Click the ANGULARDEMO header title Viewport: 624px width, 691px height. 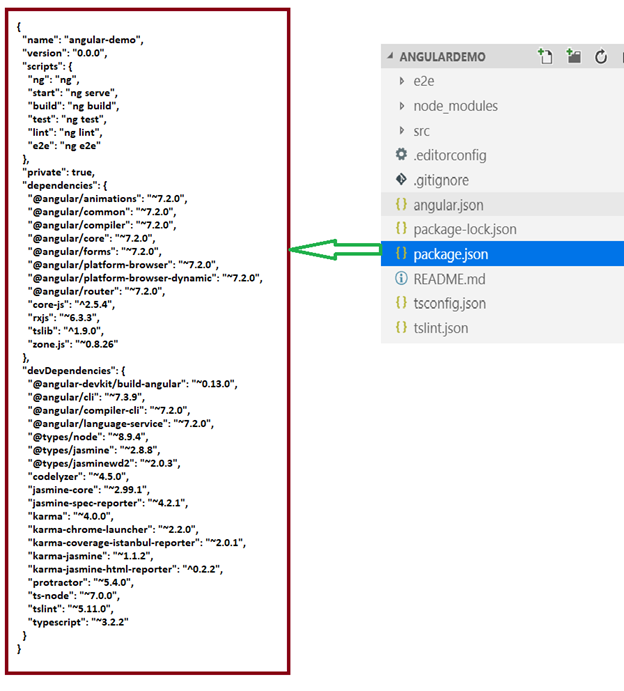pyautogui.click(x=442, y=57)
